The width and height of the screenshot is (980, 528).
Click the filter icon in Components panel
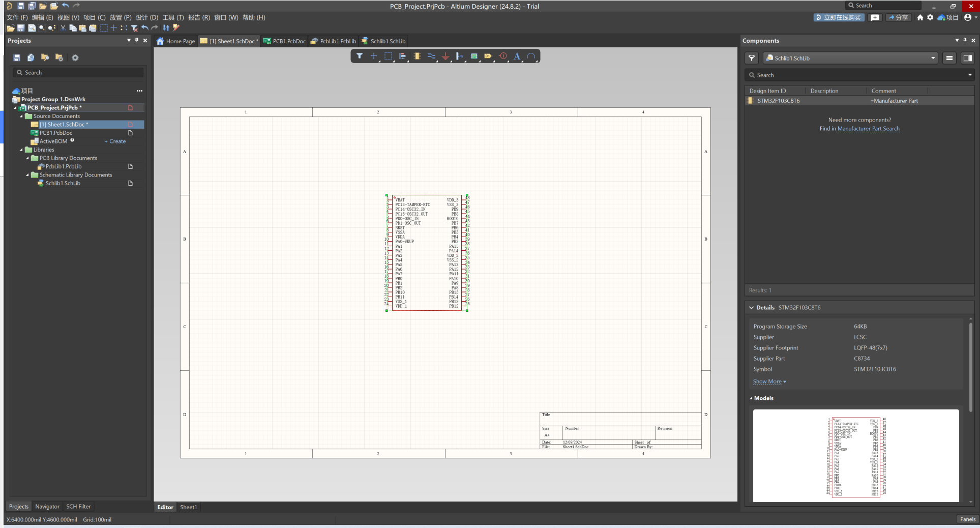coord(752,58)
